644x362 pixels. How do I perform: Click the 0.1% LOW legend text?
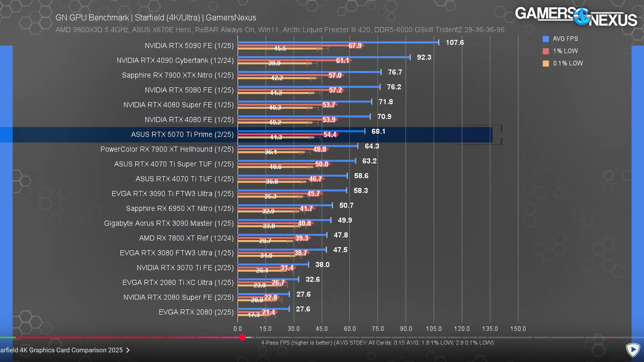pyautogui.click(x=568, y=63)
